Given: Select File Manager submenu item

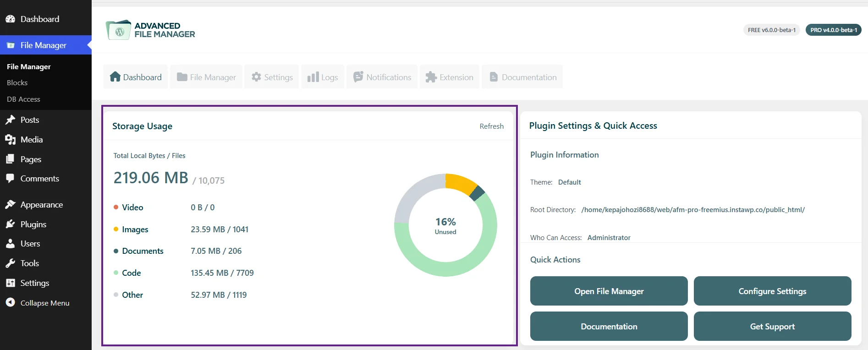Looking at the screenshot, I should (29, 67).
